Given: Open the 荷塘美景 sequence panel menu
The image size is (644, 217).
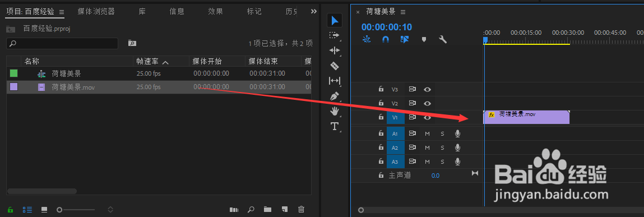Looking at the screenshot, I should point(403,12).
